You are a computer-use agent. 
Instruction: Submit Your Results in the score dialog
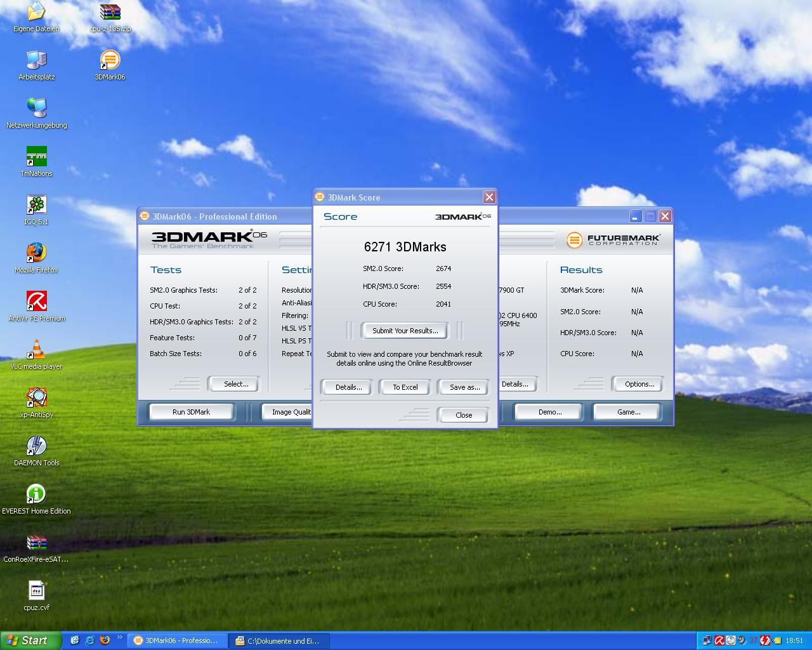tap(405, 331)
